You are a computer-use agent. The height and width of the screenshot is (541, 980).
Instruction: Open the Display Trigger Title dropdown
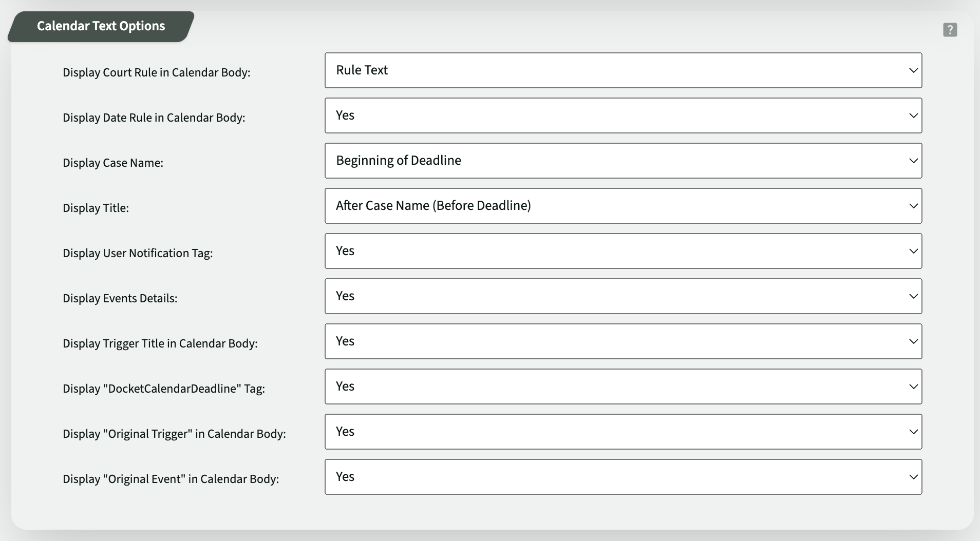pos(623,341)
